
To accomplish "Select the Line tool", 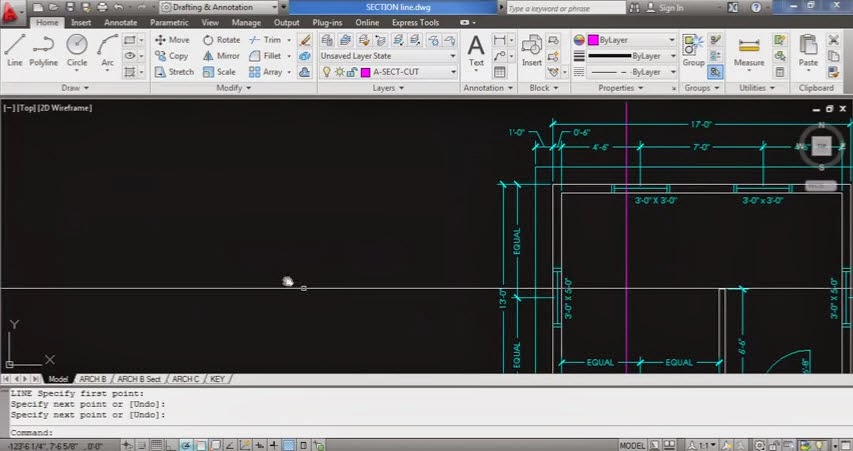I will [14, 51].
